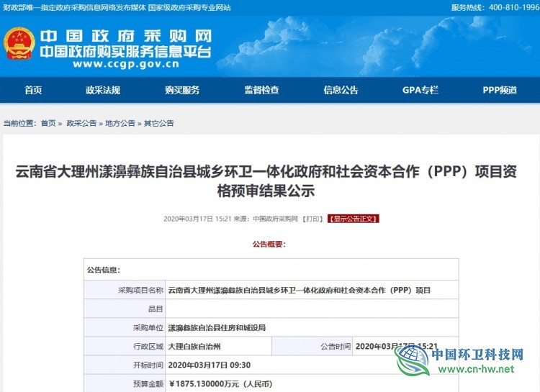The width and height of the screenshot is (540, 392).
Task: Open the 政采法规 navigation tab
Action: pos(103,90)
